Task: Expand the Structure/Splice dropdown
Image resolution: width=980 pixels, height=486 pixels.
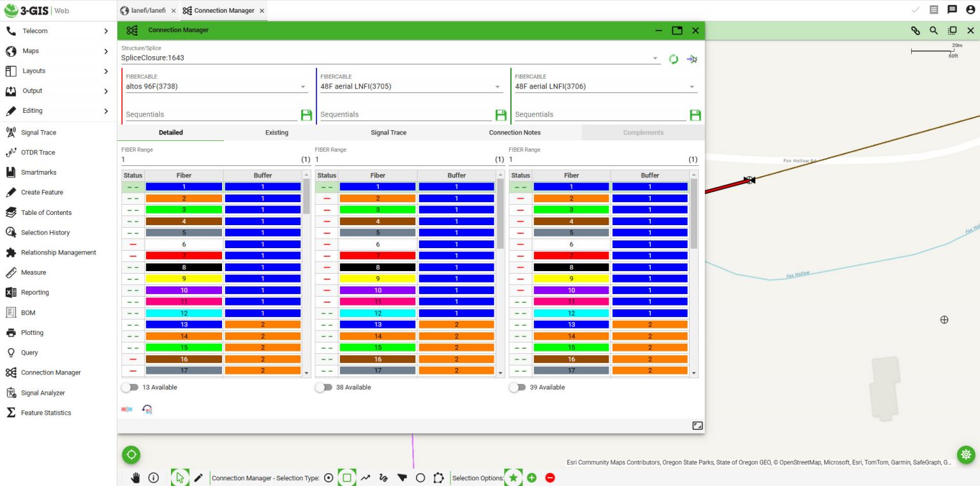Action: 655,57
